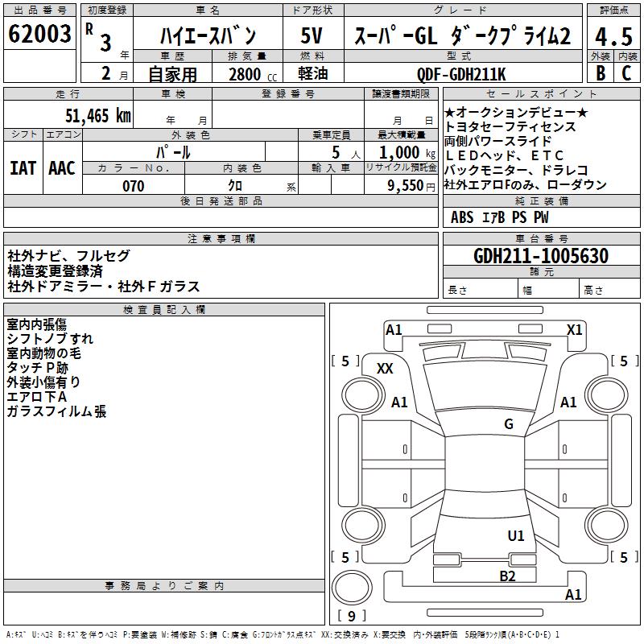Click the damage code legend line
This screenshot has width=644, height=644.
point(283,635)
